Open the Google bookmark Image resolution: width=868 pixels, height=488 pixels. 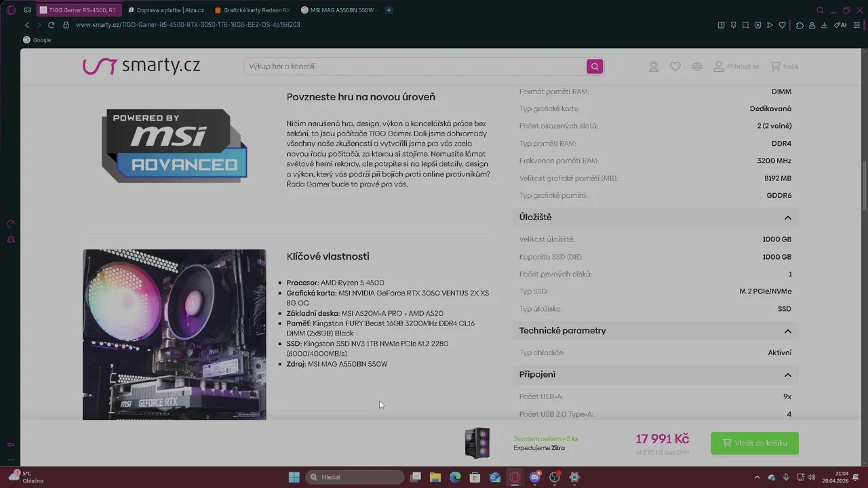coord(37,40)
